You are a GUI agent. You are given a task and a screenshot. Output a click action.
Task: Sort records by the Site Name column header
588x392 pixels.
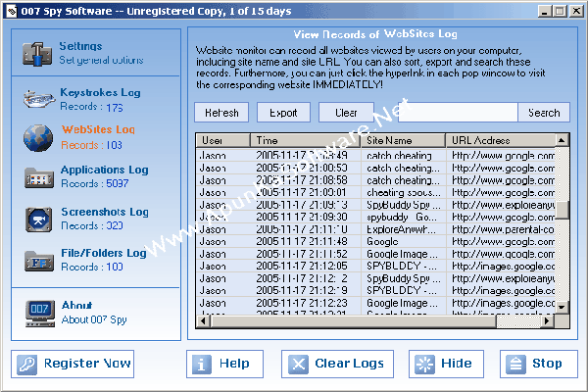tap(403, 140)
